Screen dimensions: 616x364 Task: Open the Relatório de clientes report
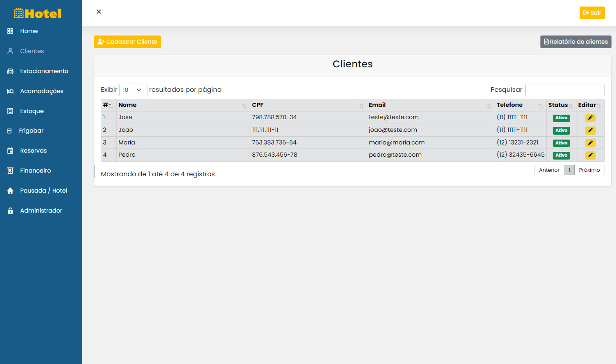tap(576, 42)
